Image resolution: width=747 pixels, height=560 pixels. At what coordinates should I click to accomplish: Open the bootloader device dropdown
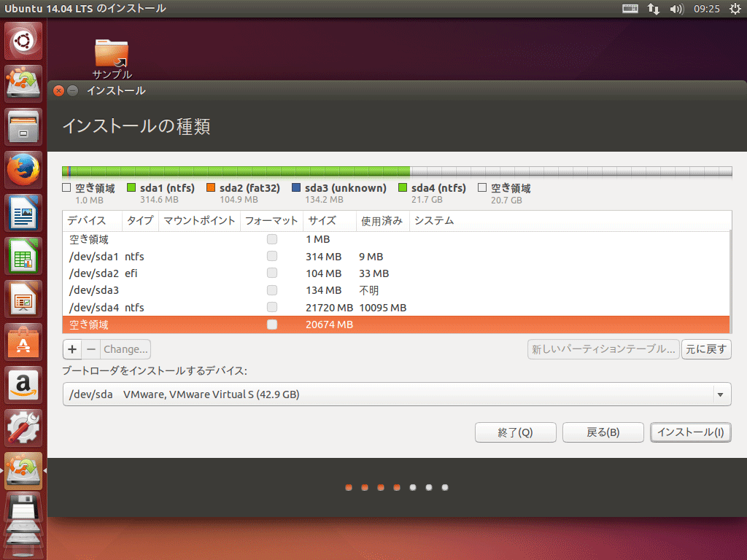[x=397, y=394]
